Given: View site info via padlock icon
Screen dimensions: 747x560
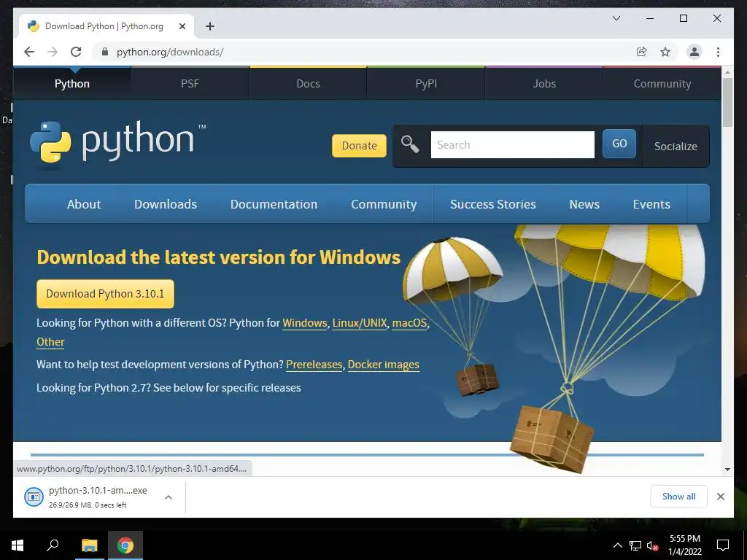Looking at the screenshot, I should coord(105,52).
